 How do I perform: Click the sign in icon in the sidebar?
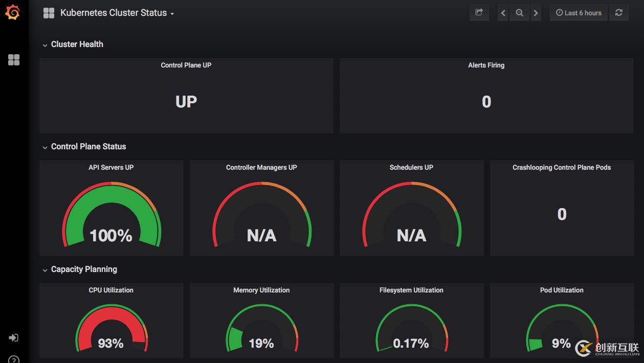(14, 337)
